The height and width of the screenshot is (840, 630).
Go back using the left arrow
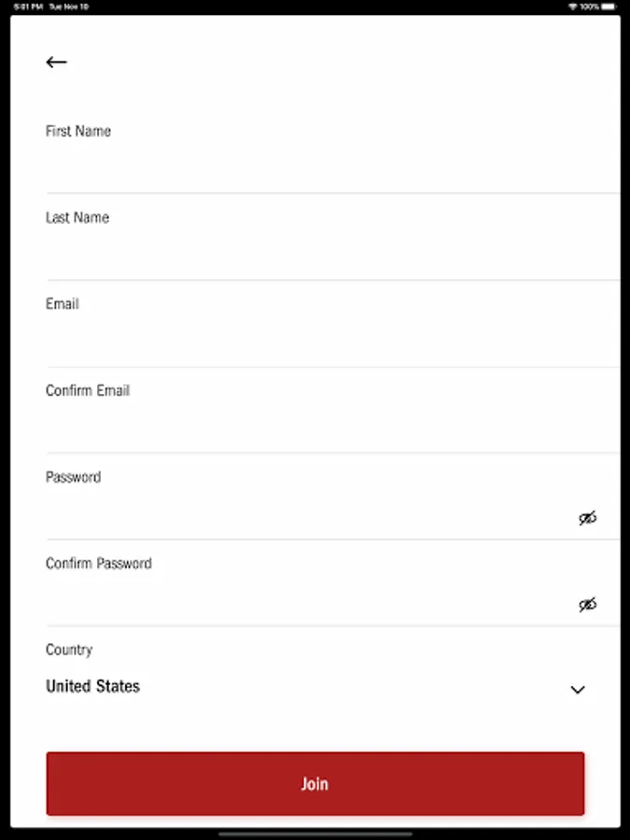pos(56,63)
